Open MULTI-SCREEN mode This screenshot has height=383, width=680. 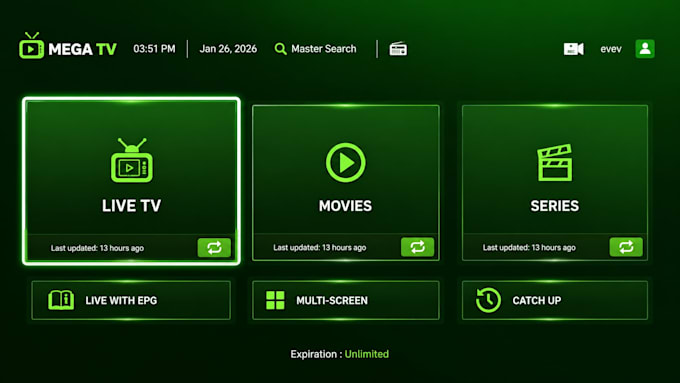pos(346,300)
